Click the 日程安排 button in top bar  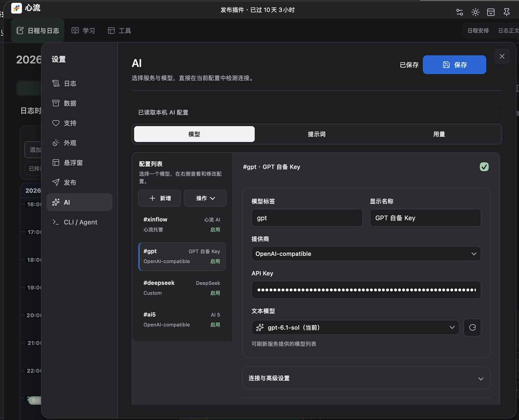[478, 31]
